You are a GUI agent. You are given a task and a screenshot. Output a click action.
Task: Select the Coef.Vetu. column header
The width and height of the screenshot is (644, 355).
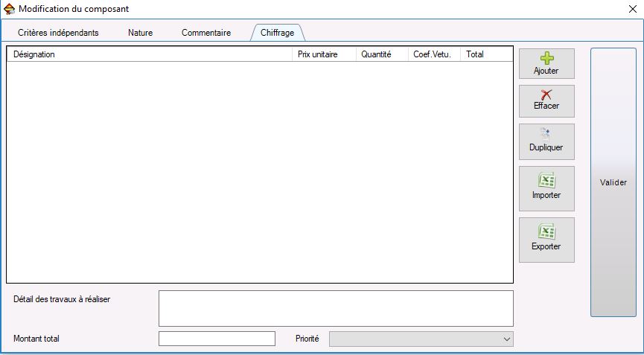[x=434, y=54]
